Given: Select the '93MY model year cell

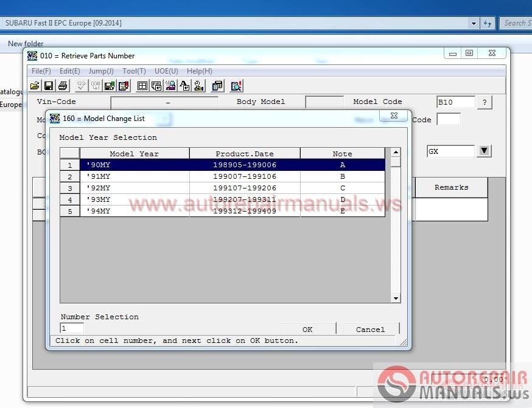Looking at the screenshot, I should (x=135, y=199).
